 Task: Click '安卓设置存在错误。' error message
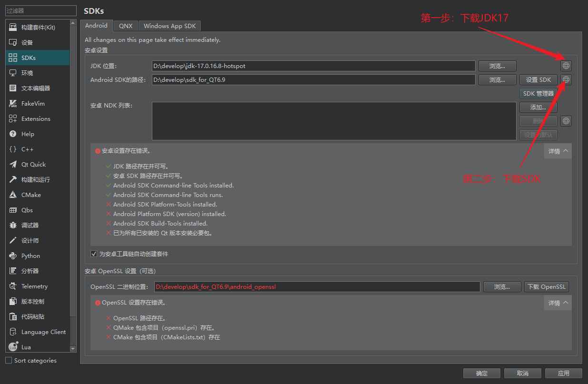pyautogui.click(x=126, y=151)
